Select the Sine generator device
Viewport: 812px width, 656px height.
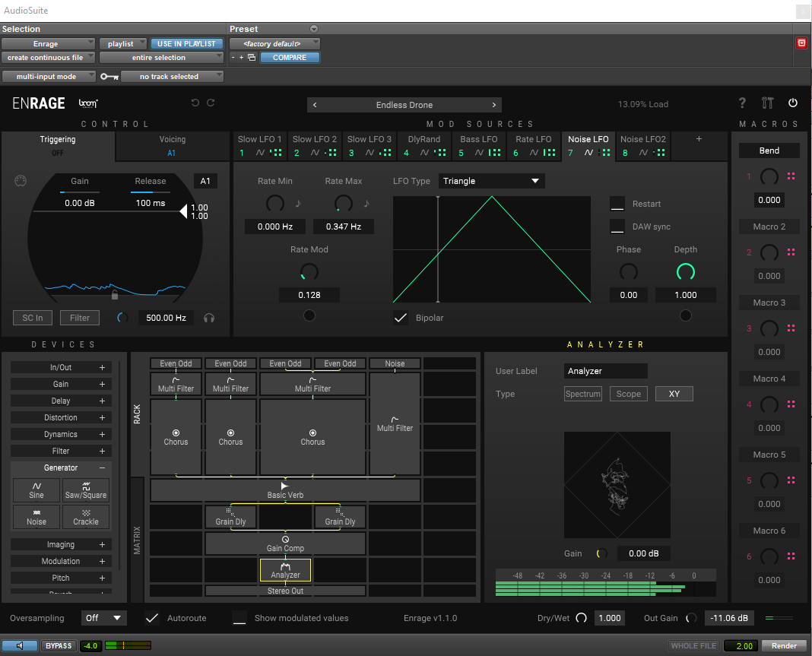pos(36,490)
